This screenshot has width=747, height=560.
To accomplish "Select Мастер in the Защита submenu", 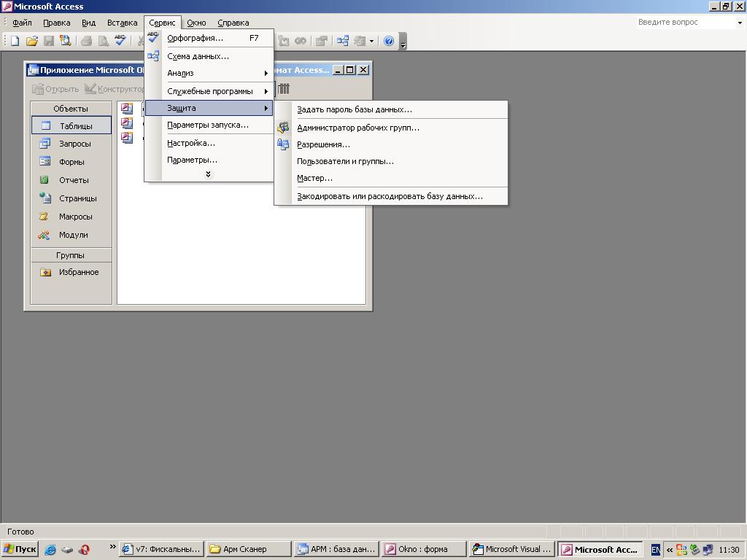I will [x=391, y=178].
